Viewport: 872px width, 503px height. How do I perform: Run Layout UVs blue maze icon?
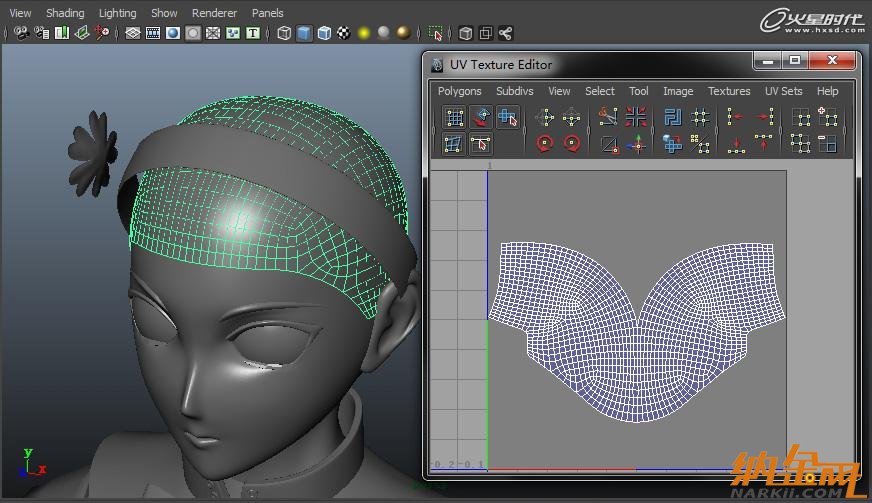point(673,117)
